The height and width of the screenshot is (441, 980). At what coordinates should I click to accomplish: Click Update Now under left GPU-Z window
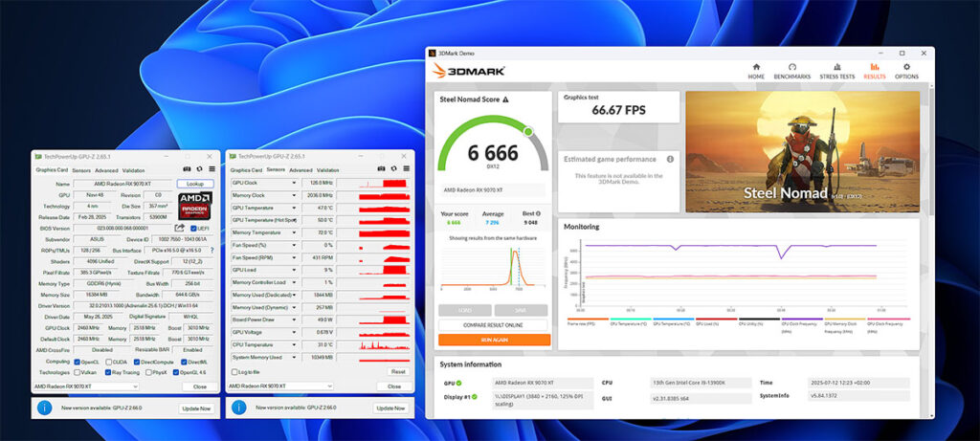[197, 408]
